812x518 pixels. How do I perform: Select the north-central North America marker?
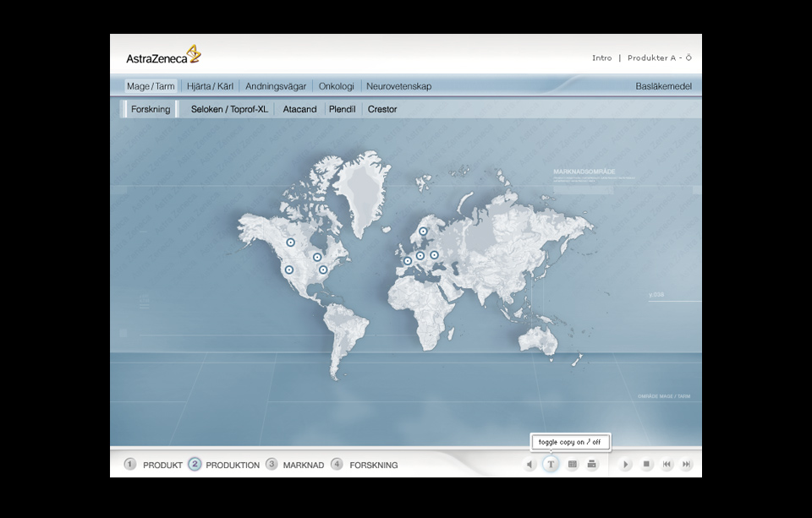[x=290, y=243]
